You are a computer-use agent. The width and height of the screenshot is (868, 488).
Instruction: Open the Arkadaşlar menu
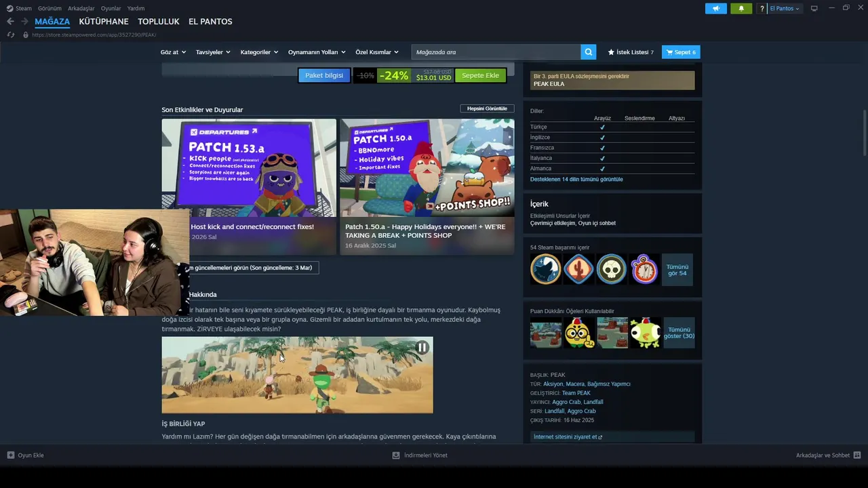click(x=81, y=8)
